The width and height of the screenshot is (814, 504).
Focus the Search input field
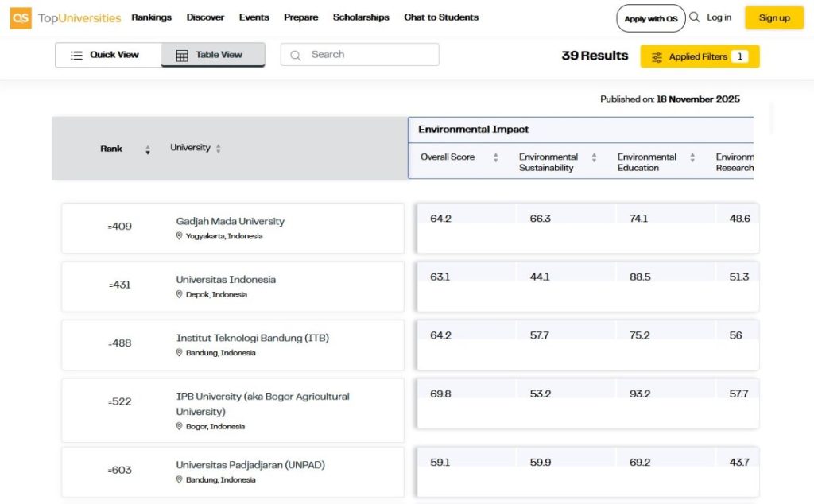point(360,55)
